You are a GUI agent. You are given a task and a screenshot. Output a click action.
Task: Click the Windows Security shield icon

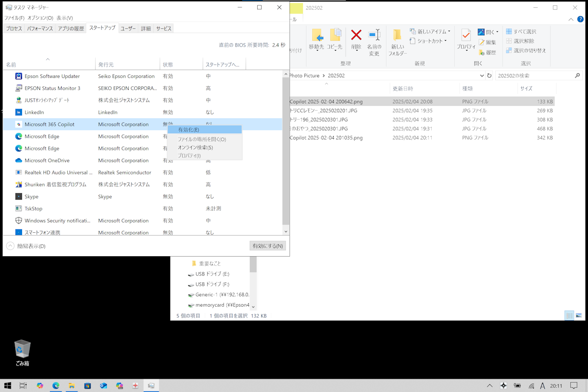[x=19, y=220]
